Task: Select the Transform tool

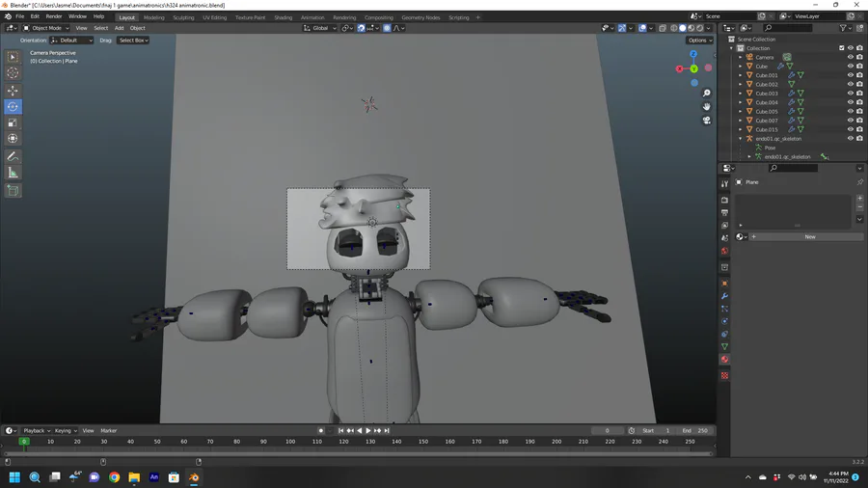Action: [13, 139]
